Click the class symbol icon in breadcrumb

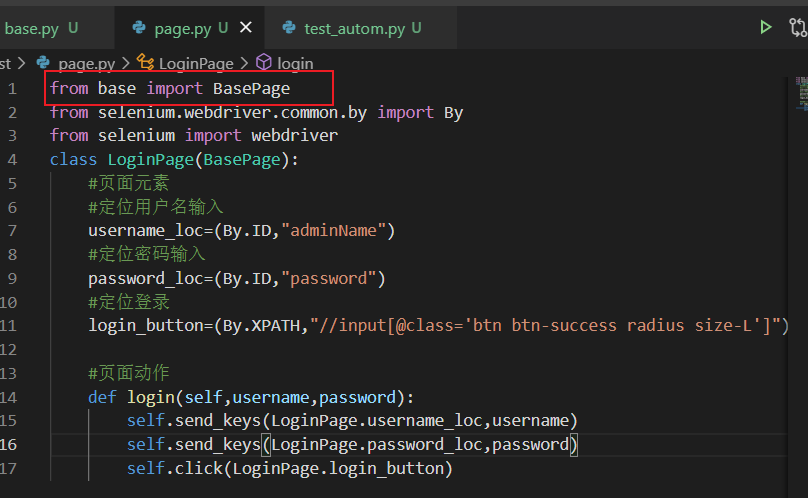145,62
